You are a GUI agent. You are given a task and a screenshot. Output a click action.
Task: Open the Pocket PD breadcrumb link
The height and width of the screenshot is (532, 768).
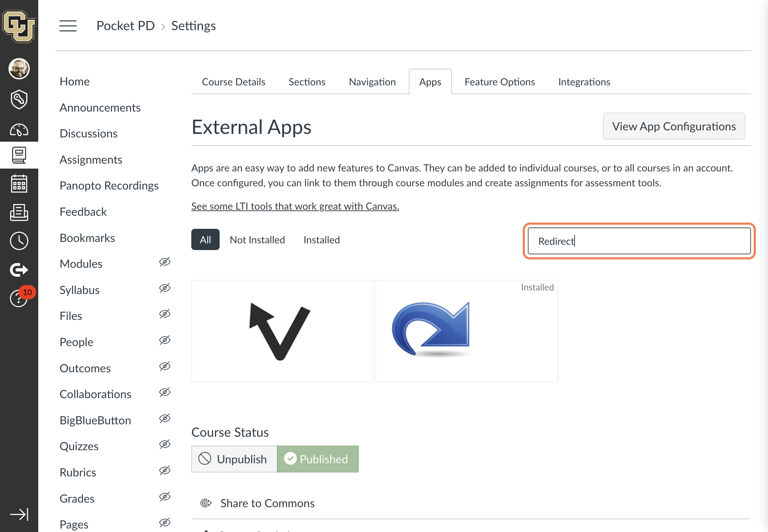pos(125,26)
